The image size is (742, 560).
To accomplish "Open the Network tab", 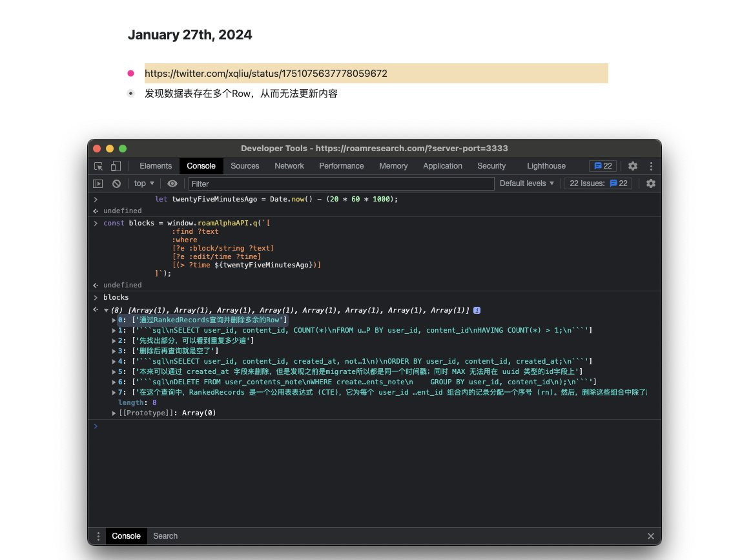I will pos(289,166).
